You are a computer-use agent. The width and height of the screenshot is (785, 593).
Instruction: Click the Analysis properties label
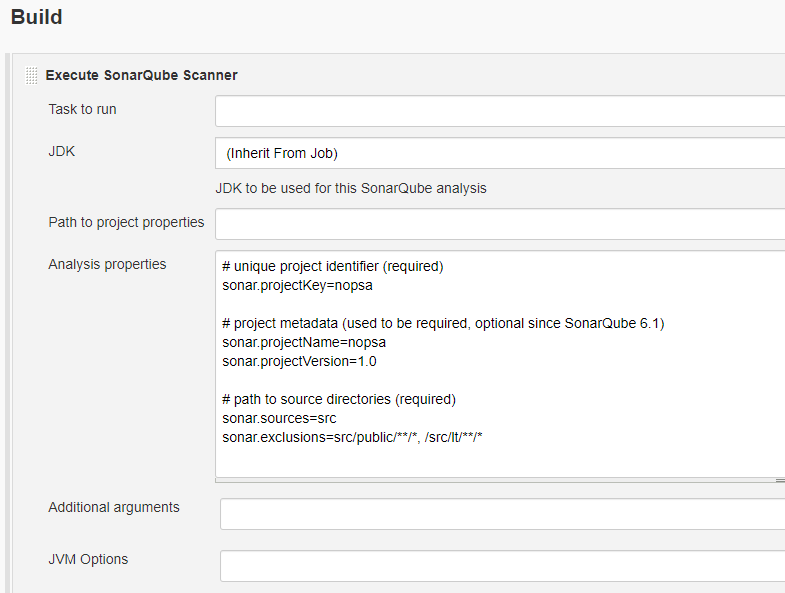tap(107, 264)
